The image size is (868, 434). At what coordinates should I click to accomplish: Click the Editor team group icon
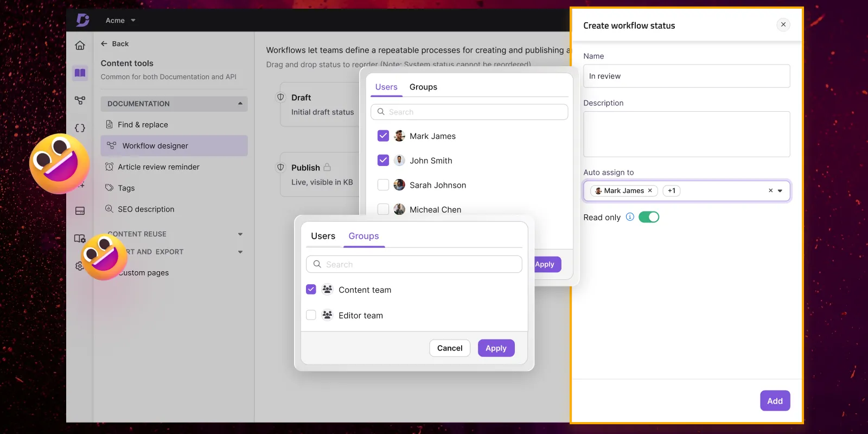pos(327,315)
